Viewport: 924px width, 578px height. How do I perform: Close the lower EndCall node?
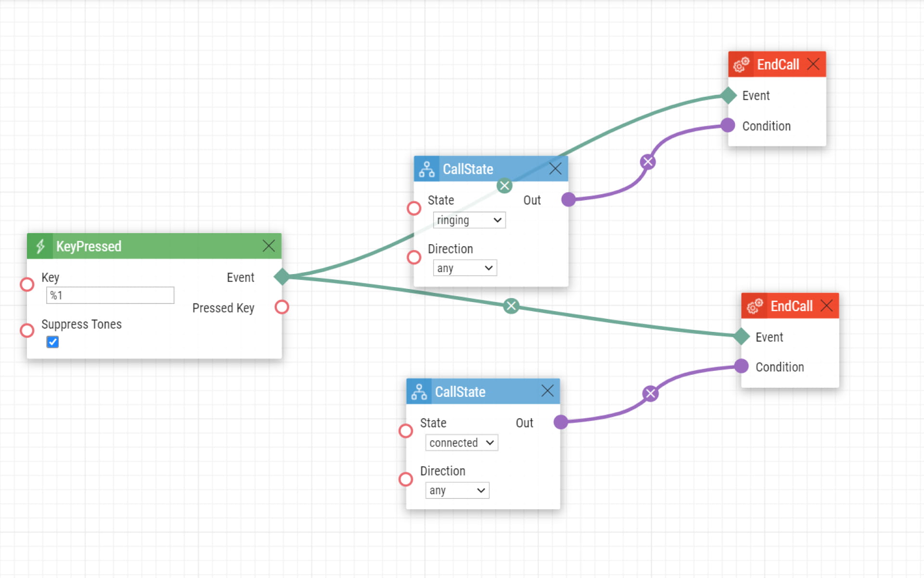point(827,305)
